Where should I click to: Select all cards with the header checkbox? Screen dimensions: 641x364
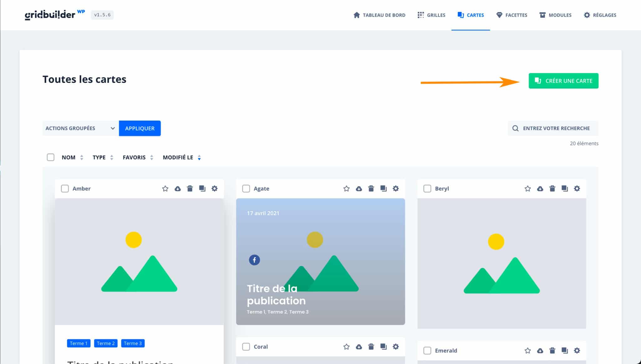(x=50, y=157)
